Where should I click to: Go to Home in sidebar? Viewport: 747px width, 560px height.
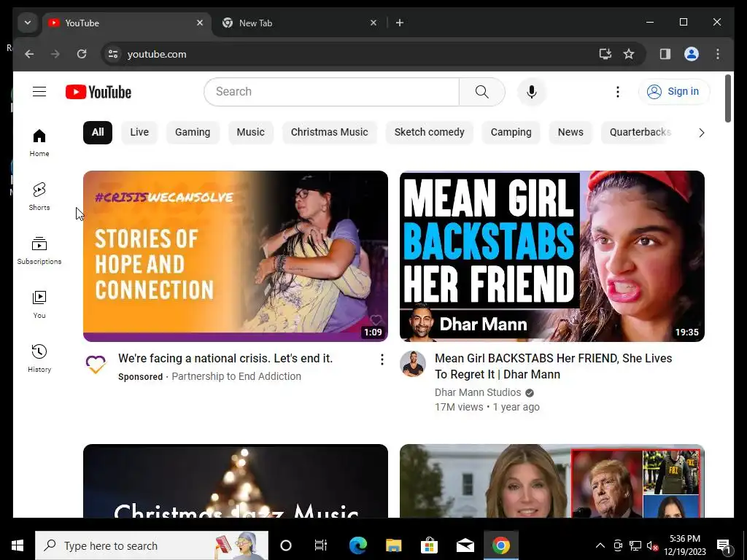point(39,142)
